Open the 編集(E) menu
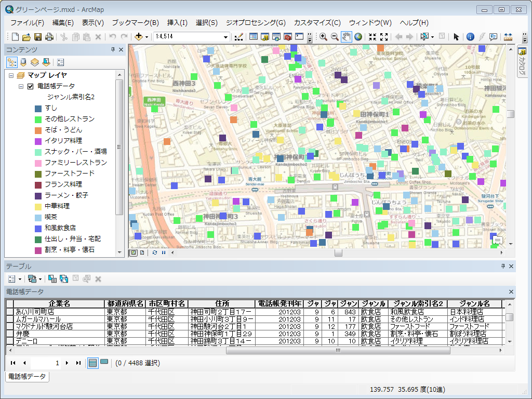Viewport: 532px width, 399px height. pos(63,23)
